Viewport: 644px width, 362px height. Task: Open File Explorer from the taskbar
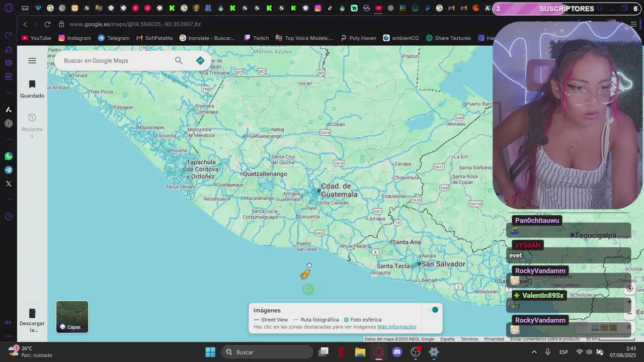[360, 352]
